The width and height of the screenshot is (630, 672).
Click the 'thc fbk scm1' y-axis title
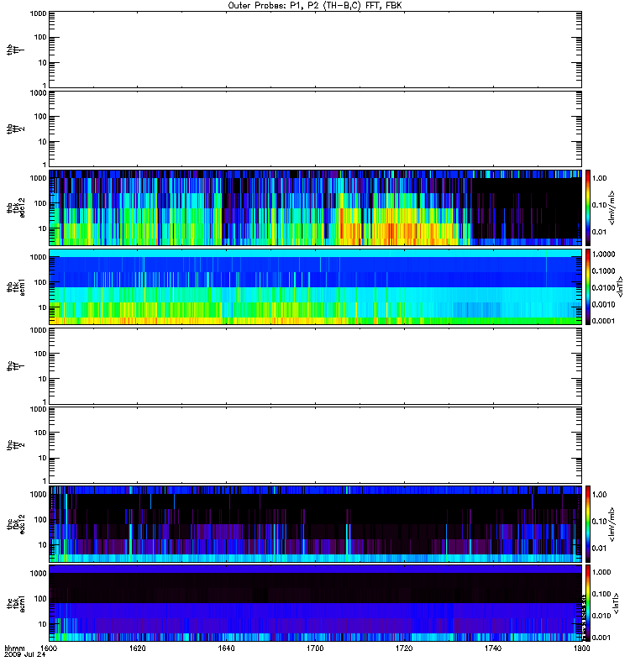click(x=16, y=603)
